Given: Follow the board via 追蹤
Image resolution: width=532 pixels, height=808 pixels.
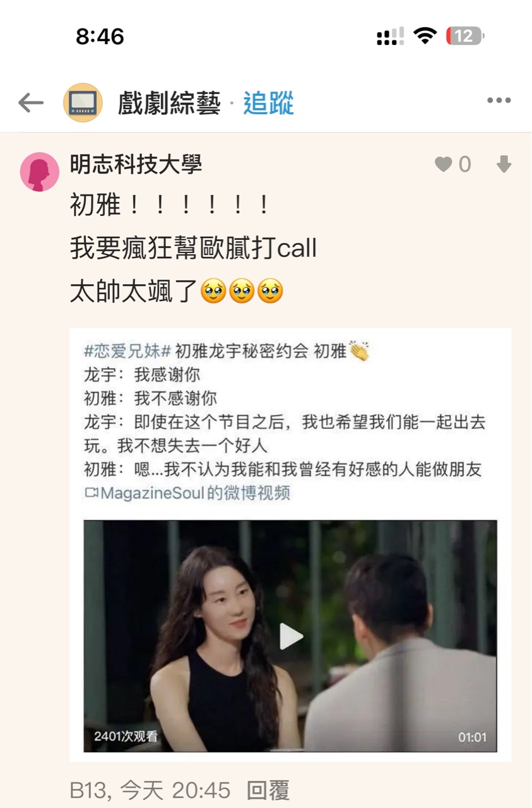Looking at the screenshot, I should 269,103.
